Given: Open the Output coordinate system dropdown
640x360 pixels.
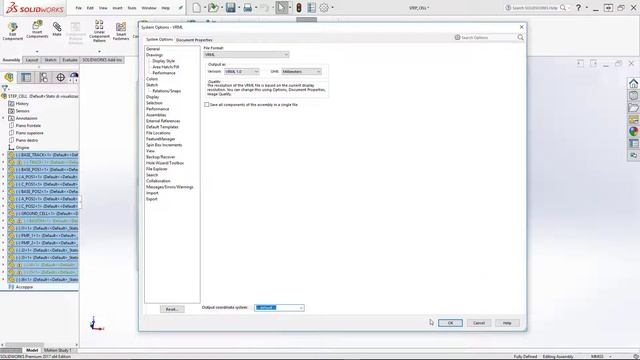Looking at the screenshot, I should tap(279, 307).
